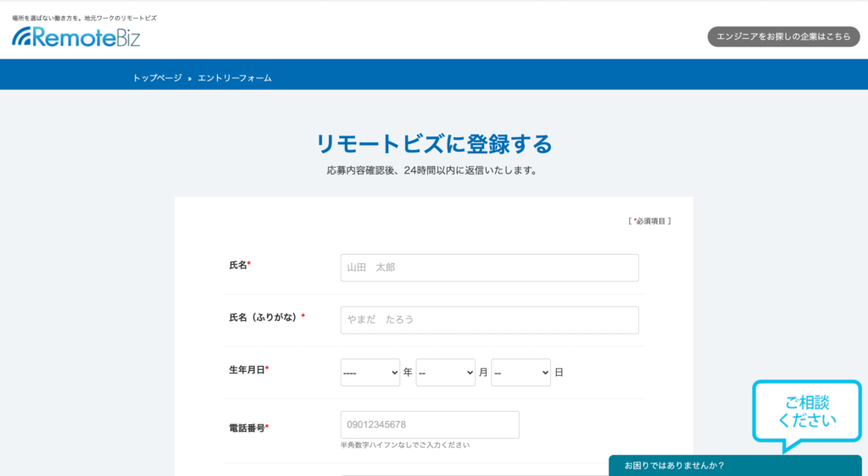Viewport: 868px width, 476px height.
Task: Open the birth year dropdown
Action: click(370, 373)
